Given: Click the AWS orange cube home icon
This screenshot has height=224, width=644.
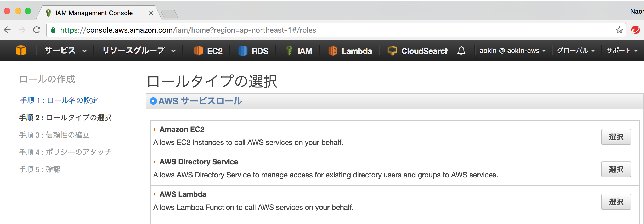Looking at the screenshot, I should click(21, 50).
